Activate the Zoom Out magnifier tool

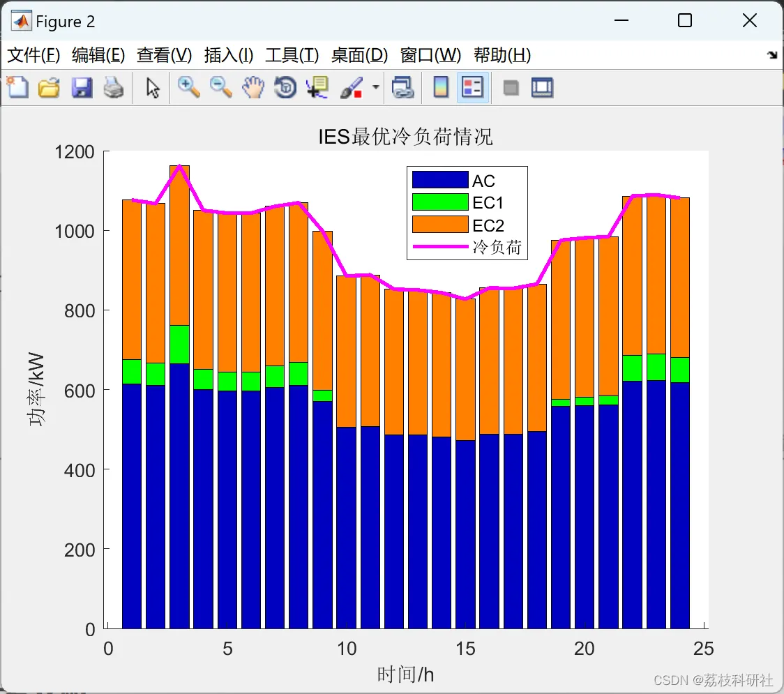(220, 87)
